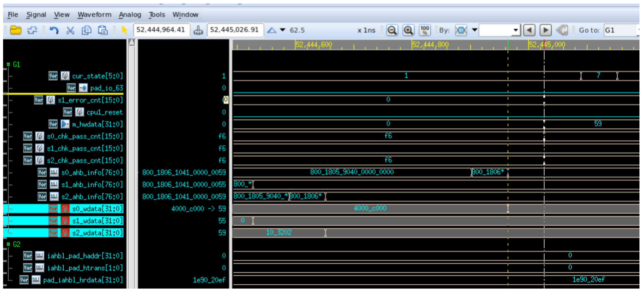Select signal cur_state[5:0]
The width and height of the screenshot is (644, 292).
(x=98, y=76)
